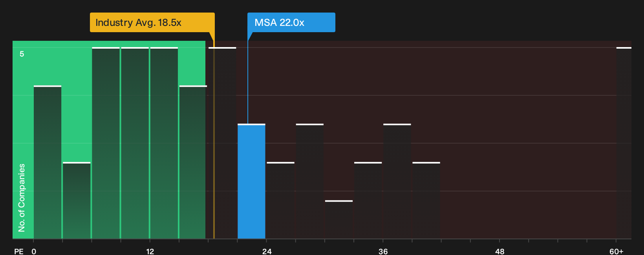
Task: Click the '5' y-axis value
Action: pyautogui.click(x=22, y=54)
